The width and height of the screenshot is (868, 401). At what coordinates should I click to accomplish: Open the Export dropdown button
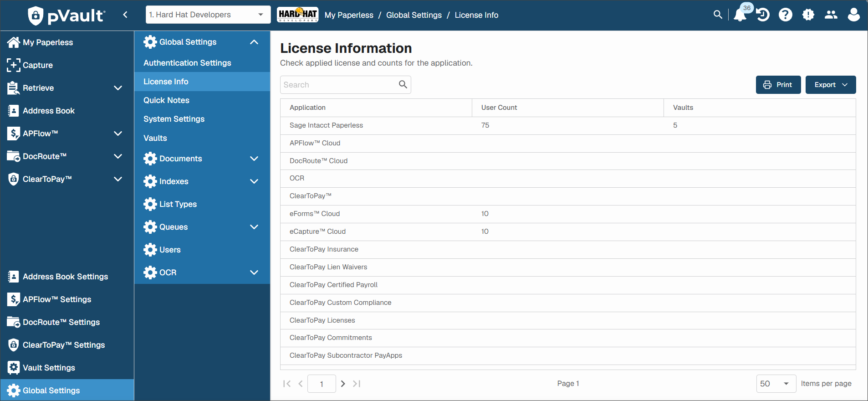pos(831,85)
